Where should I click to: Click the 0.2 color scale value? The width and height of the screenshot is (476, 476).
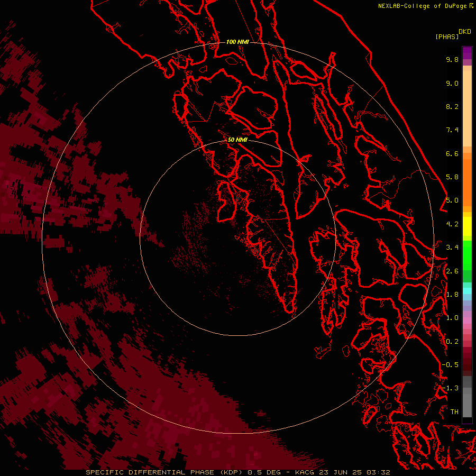pos(452,342)
